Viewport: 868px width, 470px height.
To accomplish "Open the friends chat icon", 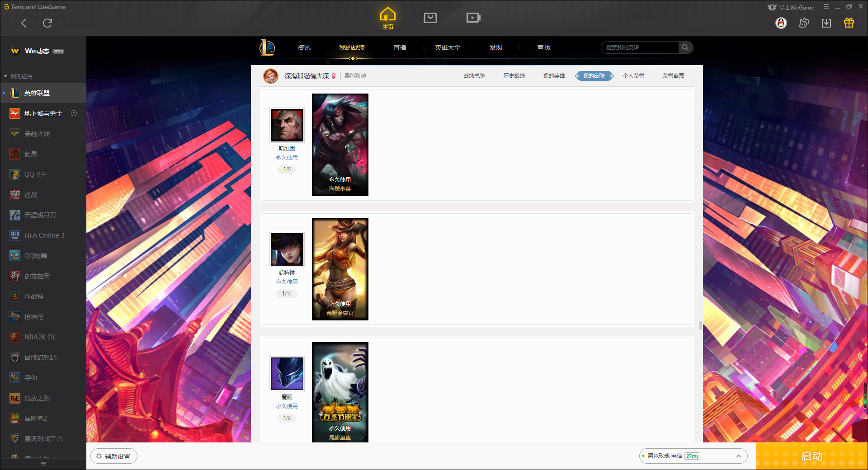I will [x=804, y=23].
